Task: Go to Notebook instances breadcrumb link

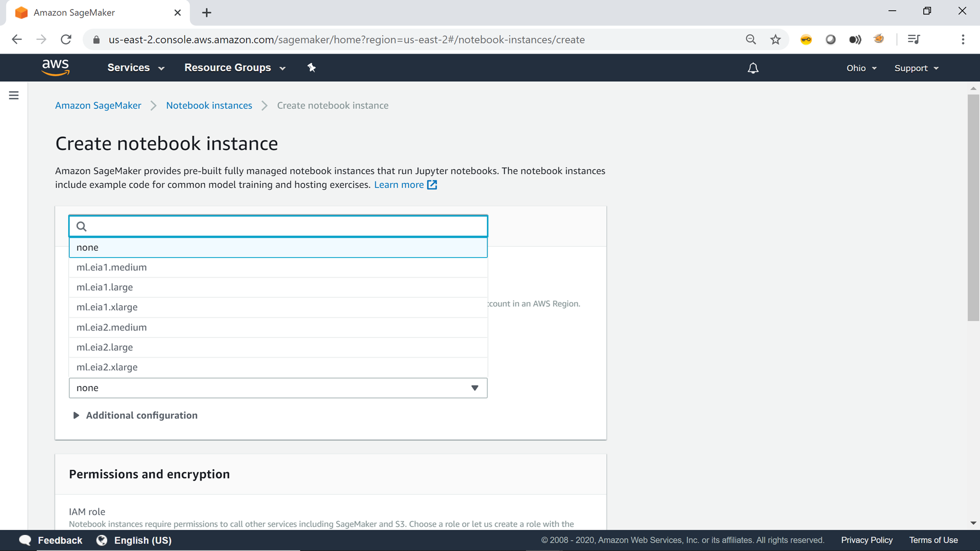Action: click(209, 105)
